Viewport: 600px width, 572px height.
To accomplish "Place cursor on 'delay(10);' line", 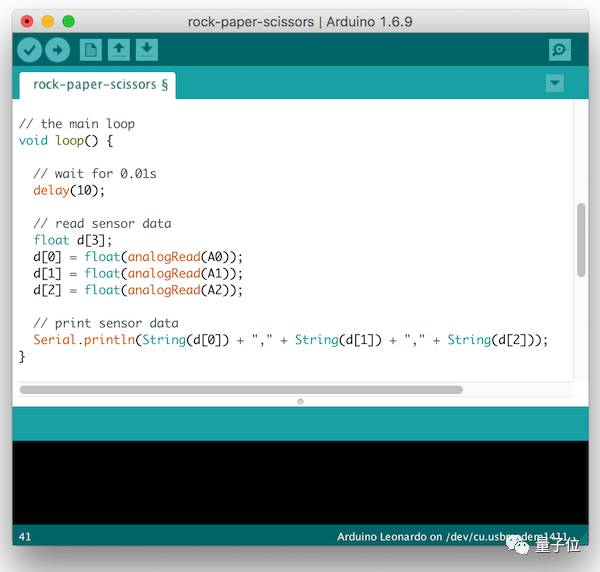I will click(69, 190).
